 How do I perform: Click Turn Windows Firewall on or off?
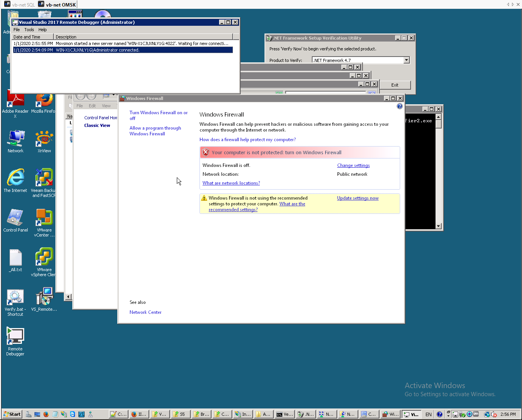coord(158,115)
